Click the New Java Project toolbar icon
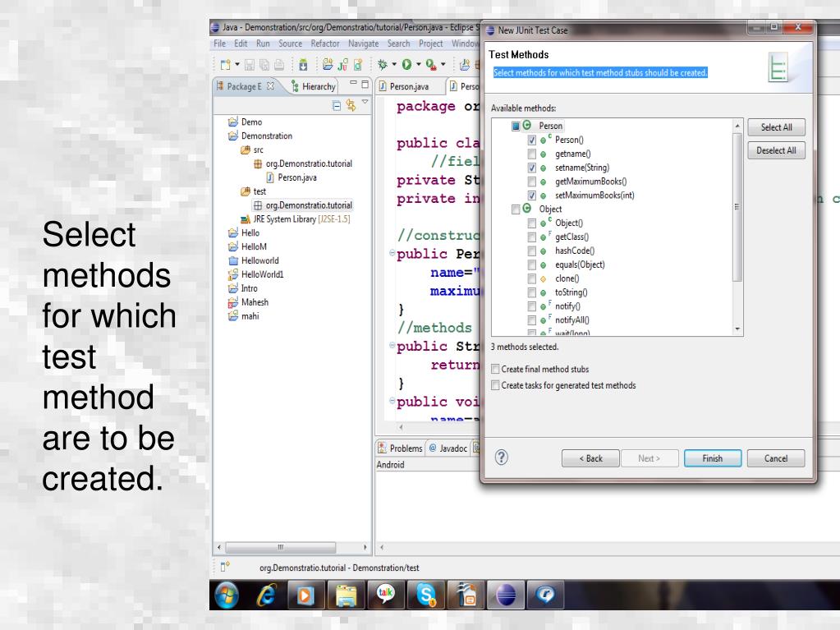 click(328, 65)
